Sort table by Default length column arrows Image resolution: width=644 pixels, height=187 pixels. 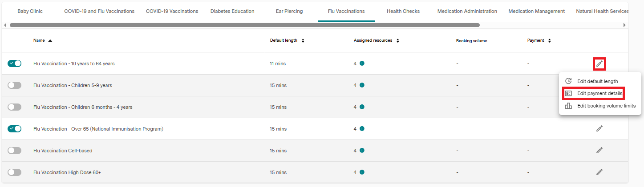click(303, 40)
